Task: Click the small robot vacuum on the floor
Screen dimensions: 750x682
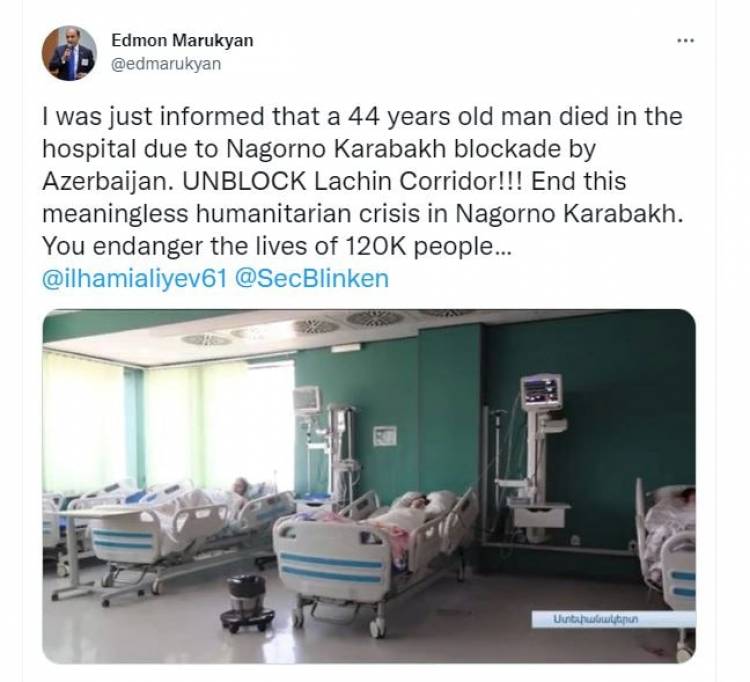Action: pos(247,602)
